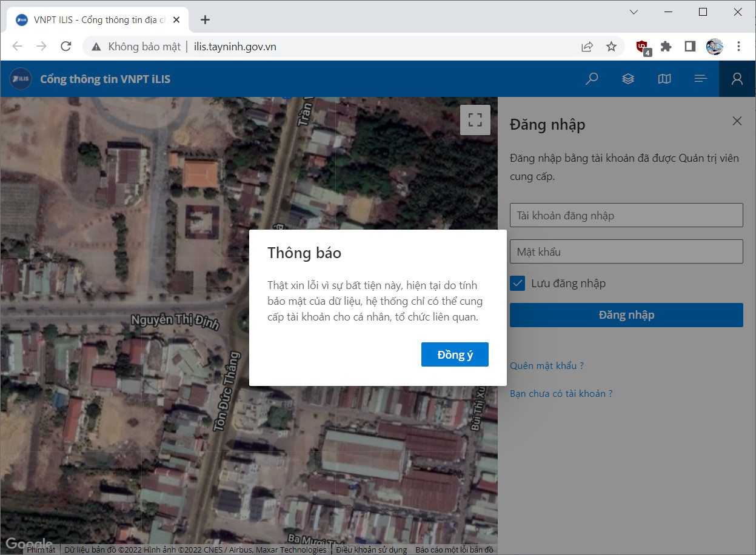Open a new browser tab

point(205,19)
